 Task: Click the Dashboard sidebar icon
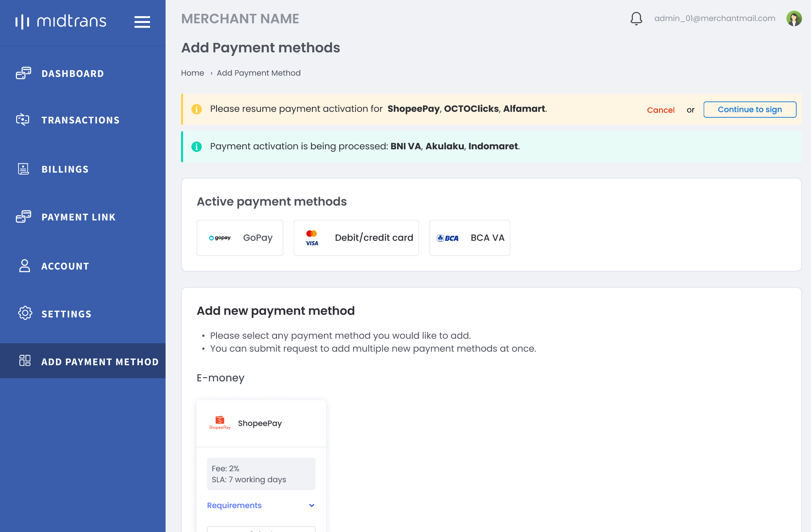click(x=24, y=73)
